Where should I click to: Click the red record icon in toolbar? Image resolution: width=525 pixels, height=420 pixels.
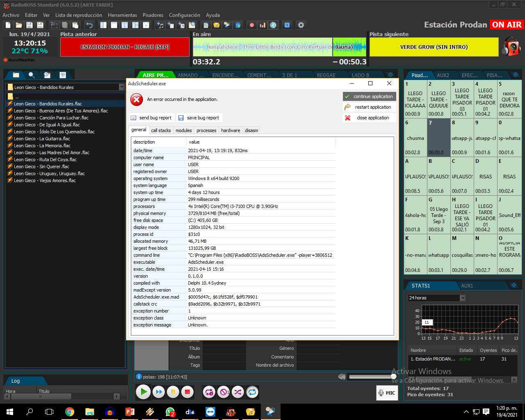[x=252, y=25]
